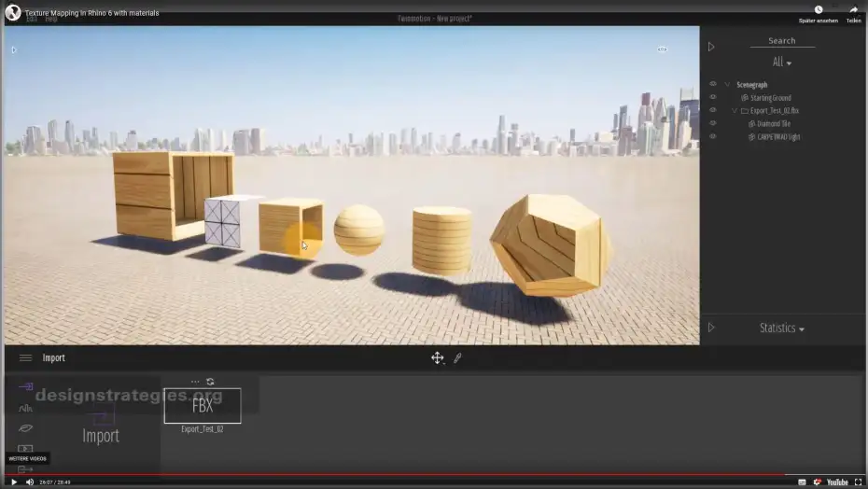Toggle subtitles in the YouTube player
Image resolution: width=868 pixels, height=489 pixels.
[802, 482]
